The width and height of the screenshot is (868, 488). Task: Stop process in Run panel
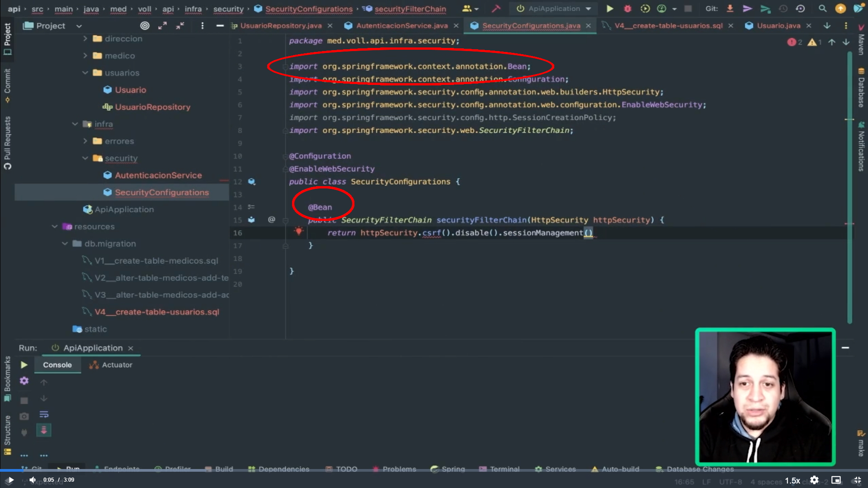coord(24,400)
